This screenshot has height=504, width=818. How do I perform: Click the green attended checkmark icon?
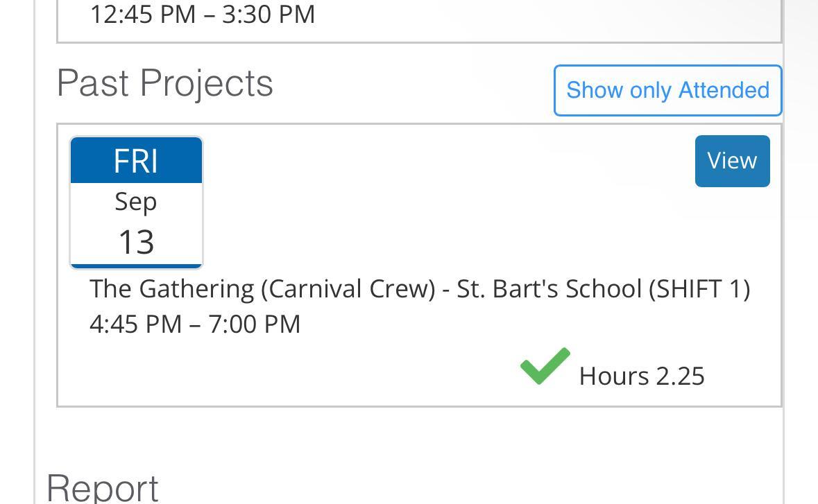545,366
